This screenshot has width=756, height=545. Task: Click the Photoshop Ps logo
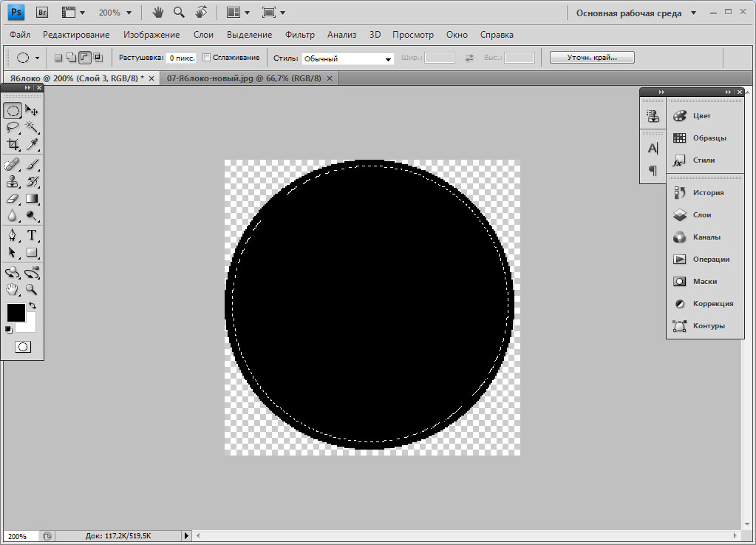pyautogui.click(x=16, y=13)
